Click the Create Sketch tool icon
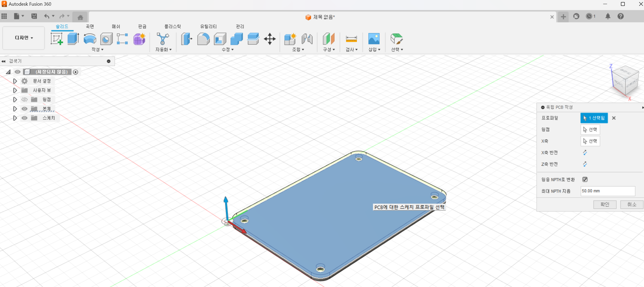Image resolution: width=644 pixels, height=287 pixels. click(x=57, y=39)
